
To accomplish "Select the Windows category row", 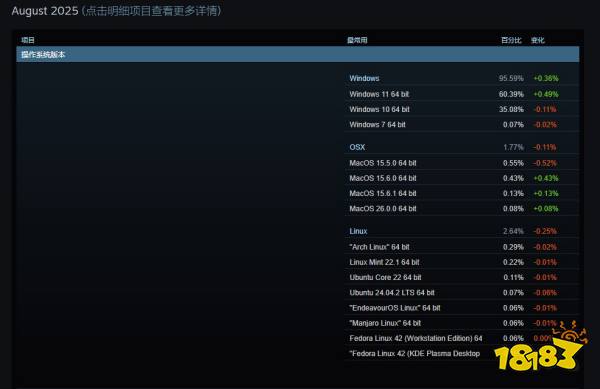I will coord(462,78).
